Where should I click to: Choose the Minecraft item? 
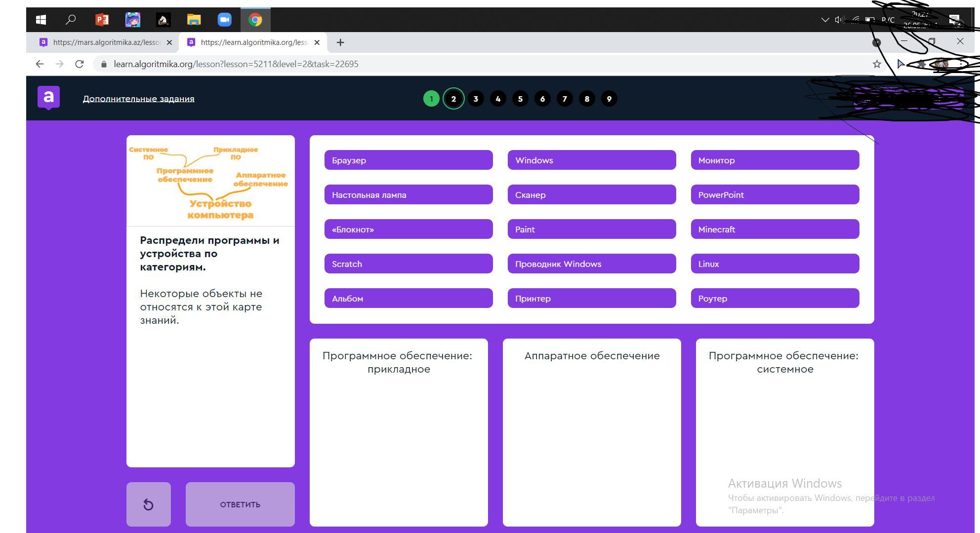[775, 229]
